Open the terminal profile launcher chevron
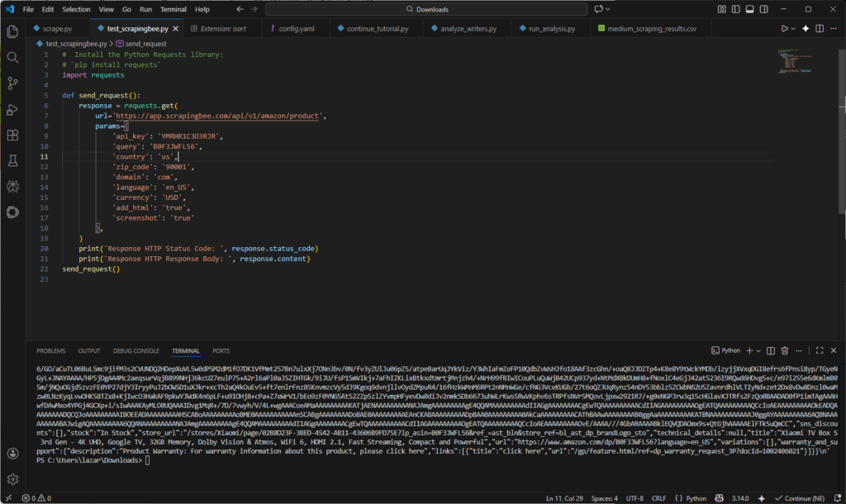The image size is (846, 504). (758, 350)
